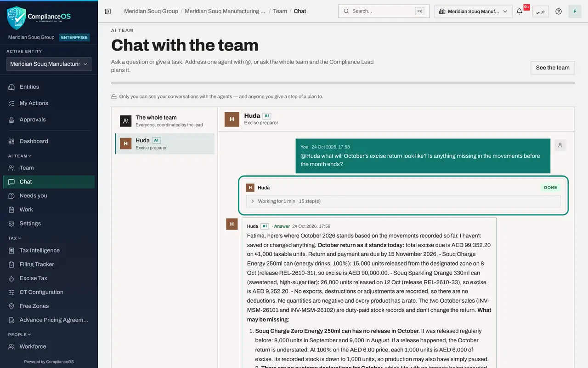Open Team breadcrumb link

pos(280,11)
